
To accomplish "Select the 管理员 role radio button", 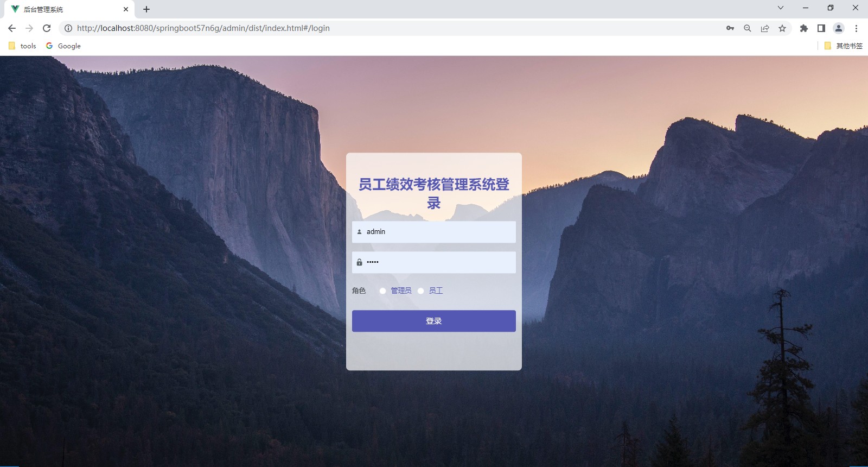I will coord(382,291).
